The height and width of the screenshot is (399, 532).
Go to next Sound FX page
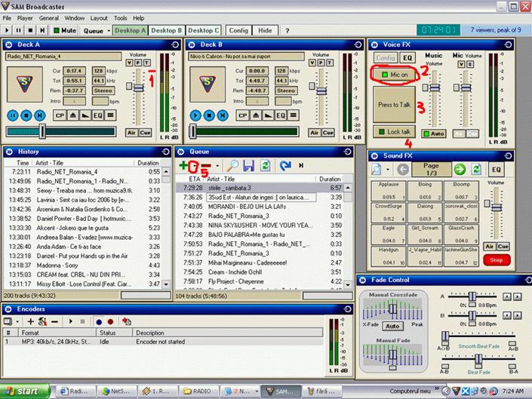pos(457,170)
